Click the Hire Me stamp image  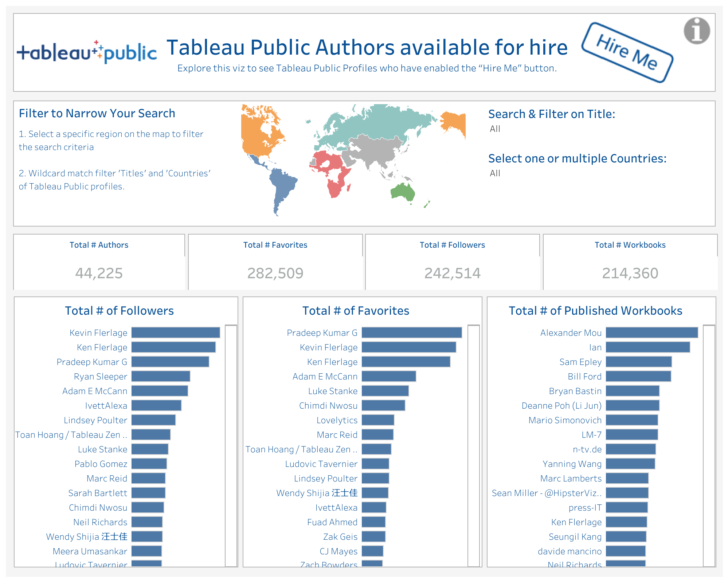[x=627, y=52]
